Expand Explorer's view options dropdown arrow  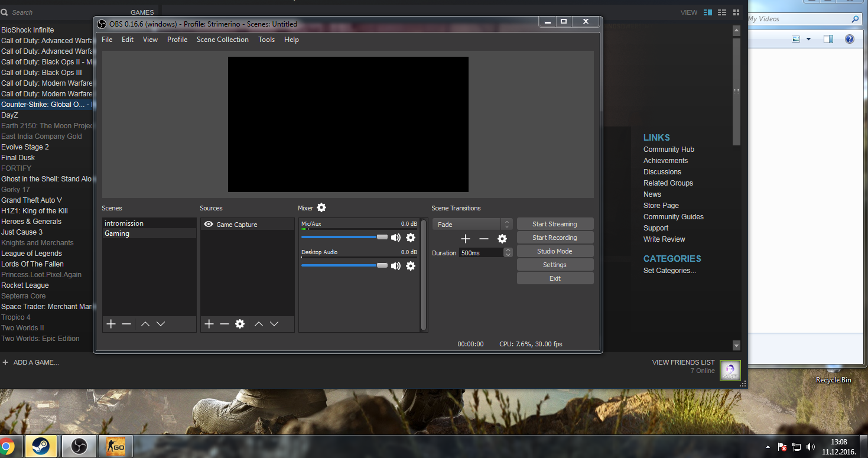(x=808, y=39)
